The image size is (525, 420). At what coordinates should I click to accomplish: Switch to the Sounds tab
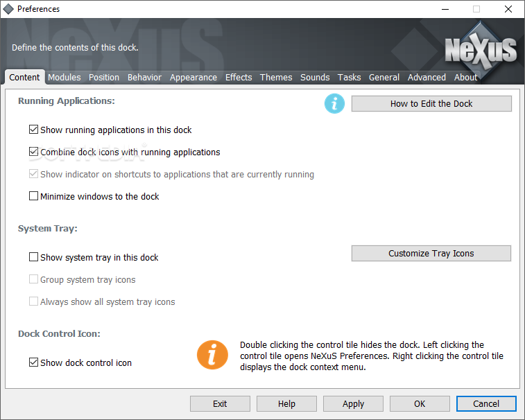click(x=315, y=78)
